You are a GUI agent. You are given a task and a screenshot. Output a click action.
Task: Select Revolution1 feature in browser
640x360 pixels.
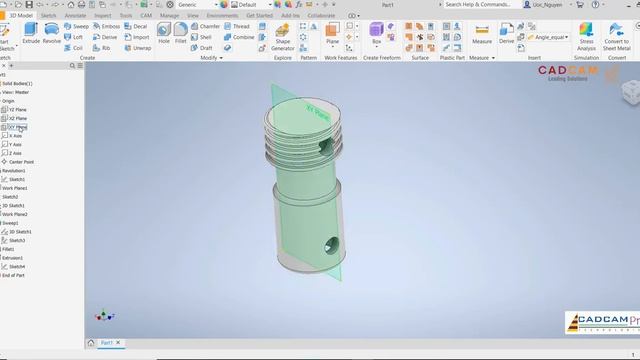point(13,171)
